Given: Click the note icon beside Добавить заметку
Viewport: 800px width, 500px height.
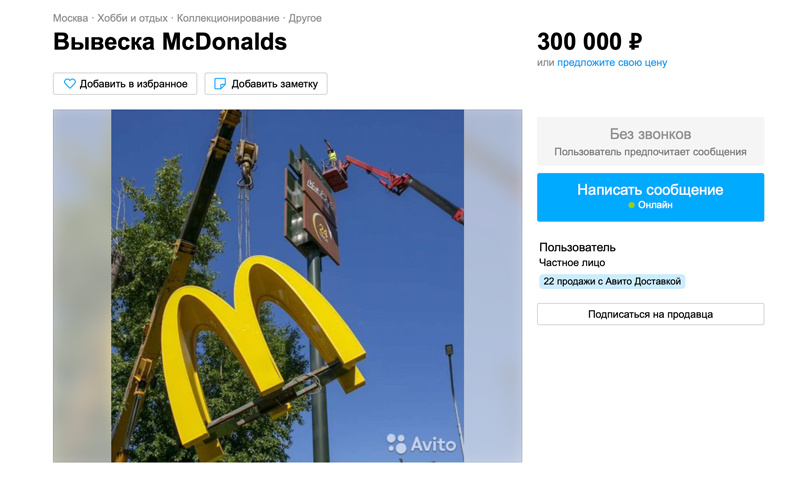Looking at the screenshot, I should tap(219, 84).
